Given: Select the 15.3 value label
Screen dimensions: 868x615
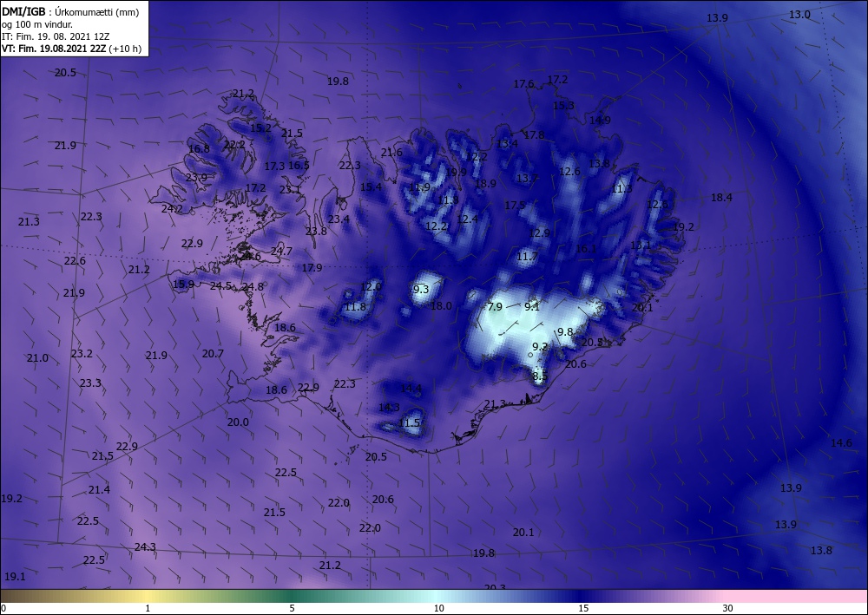Looking at the screenshot, I should tap(563, 105).
